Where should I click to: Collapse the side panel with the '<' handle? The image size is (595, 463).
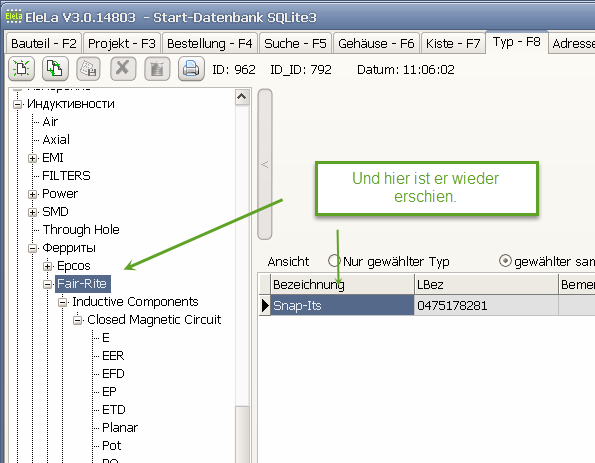pos(265,164)
